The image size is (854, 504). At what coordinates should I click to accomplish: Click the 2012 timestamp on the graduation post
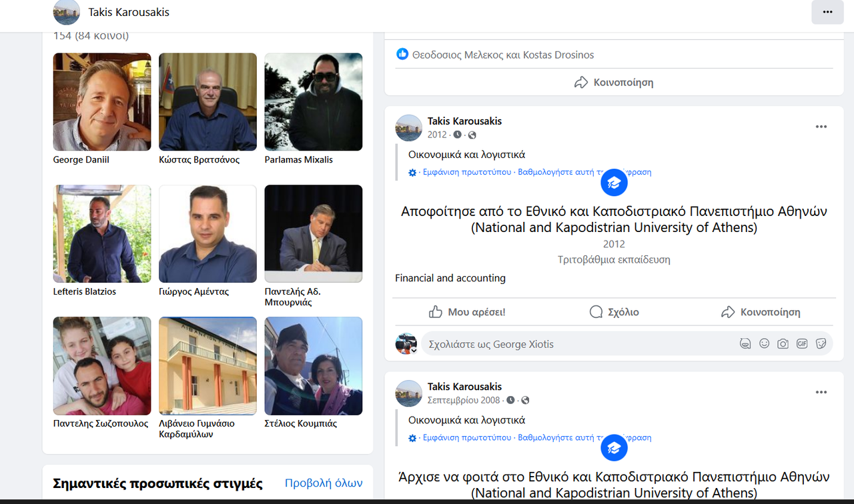(x=437, y=135)
